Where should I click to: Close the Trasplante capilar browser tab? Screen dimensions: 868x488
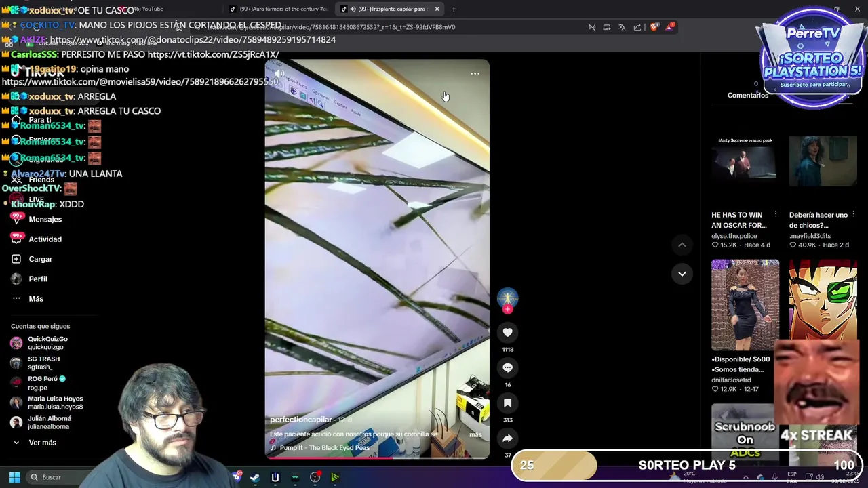437,9
